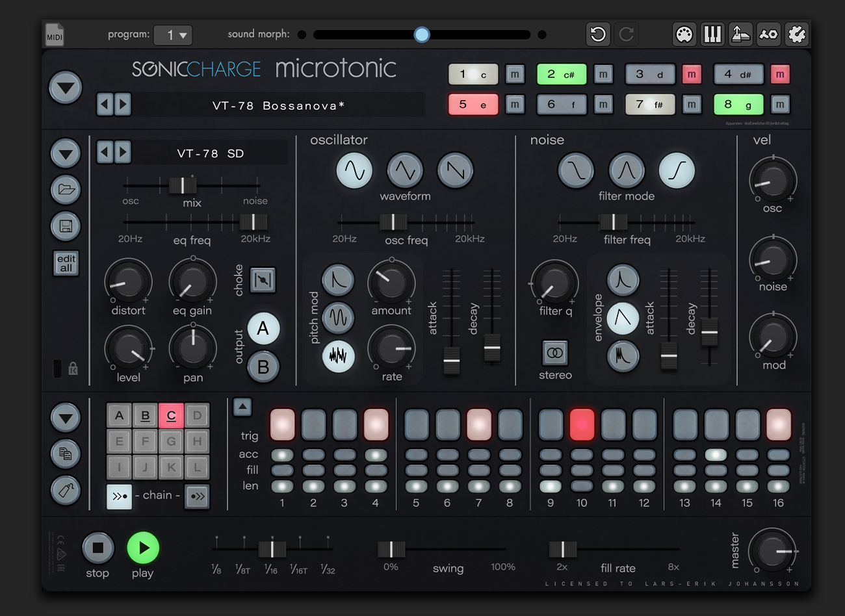The image size is (845, 616).
Task: Open drum patch folder icon
Action: click(x=66, y=190)
